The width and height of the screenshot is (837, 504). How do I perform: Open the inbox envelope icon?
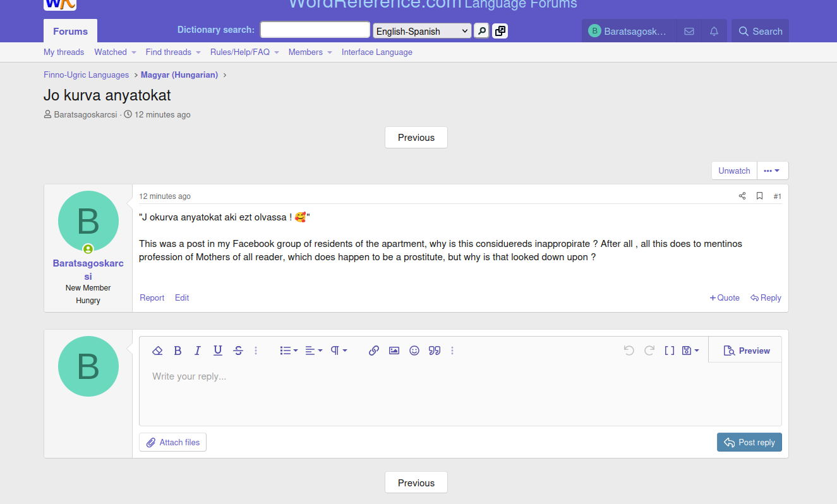(689, 31)
